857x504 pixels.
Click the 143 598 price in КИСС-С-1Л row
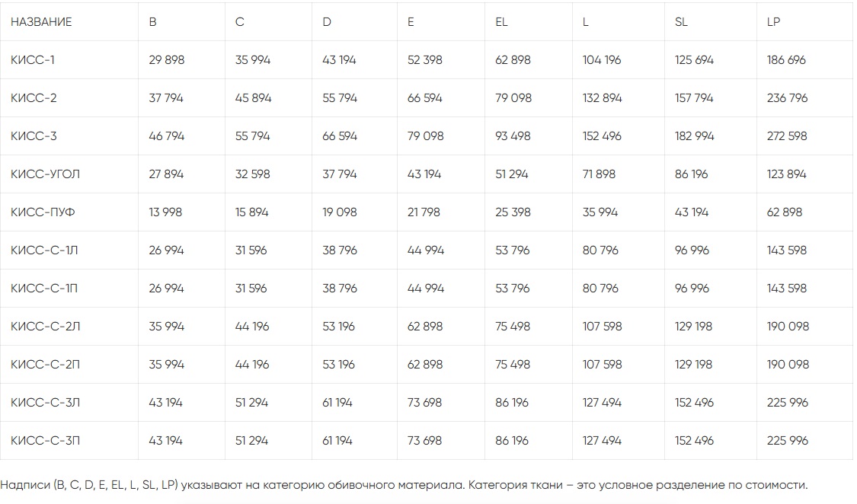[x=786, y=250]
